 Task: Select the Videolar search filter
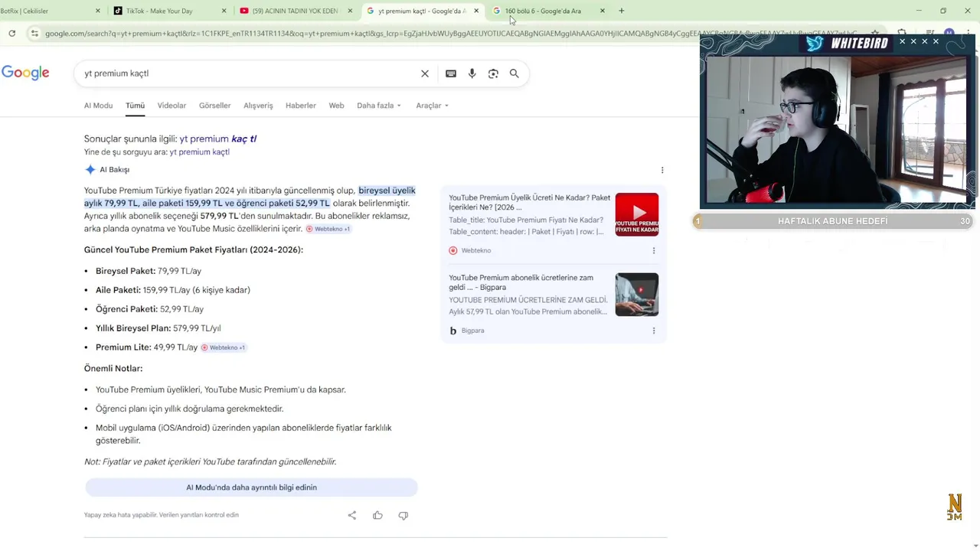coord(171,106)
